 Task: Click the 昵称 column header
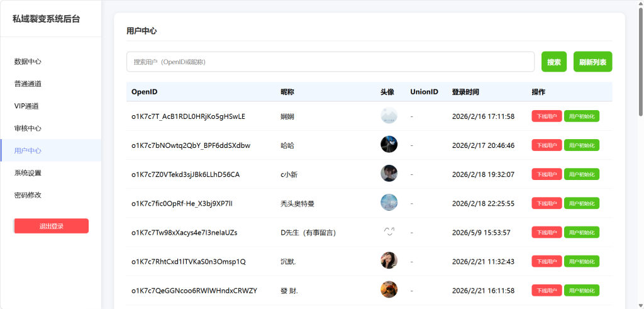point(287,92)
